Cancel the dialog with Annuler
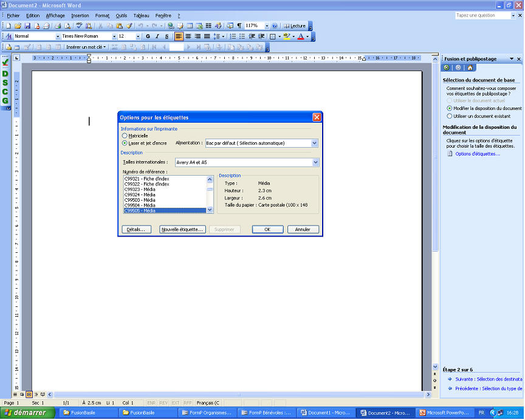Image resolution: width=525 pixels, height=420 pixels. coord(303,230)
